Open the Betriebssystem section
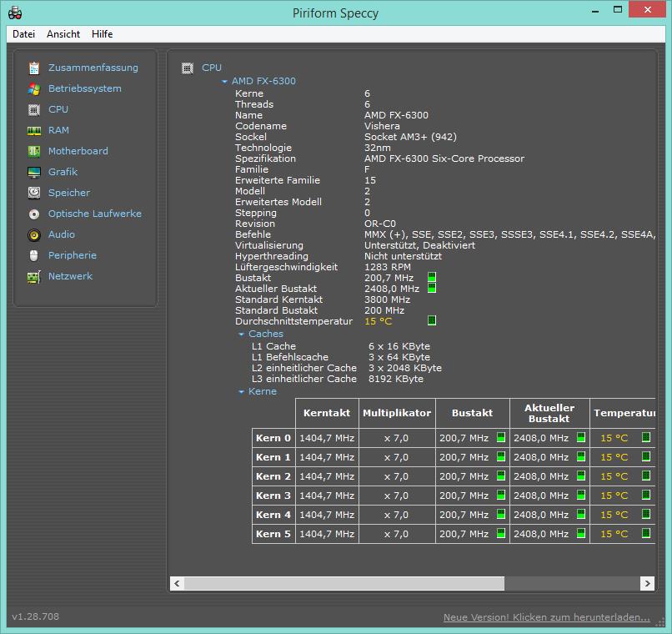Viewport: 672px width, 634px height. [x=85, y=88]
